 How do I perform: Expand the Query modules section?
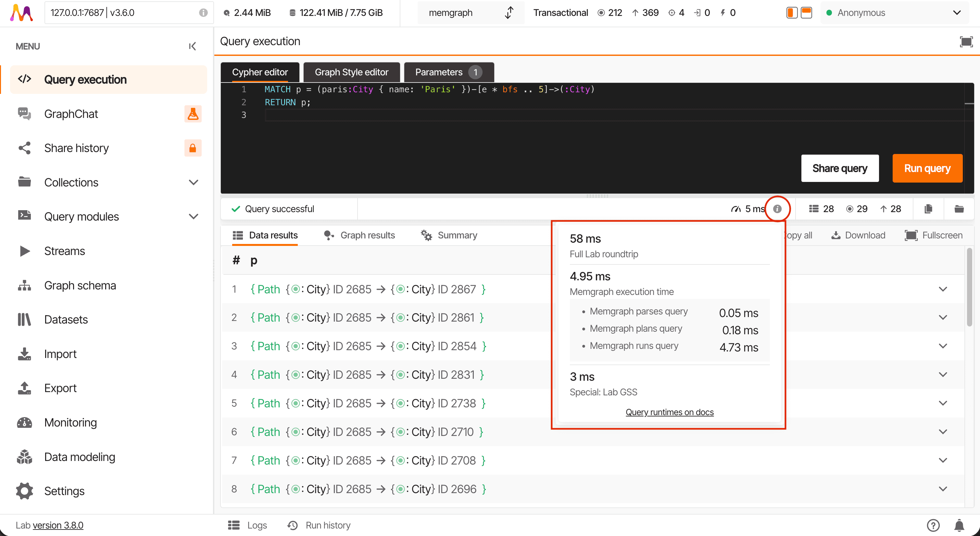click(x=193, y=217)
